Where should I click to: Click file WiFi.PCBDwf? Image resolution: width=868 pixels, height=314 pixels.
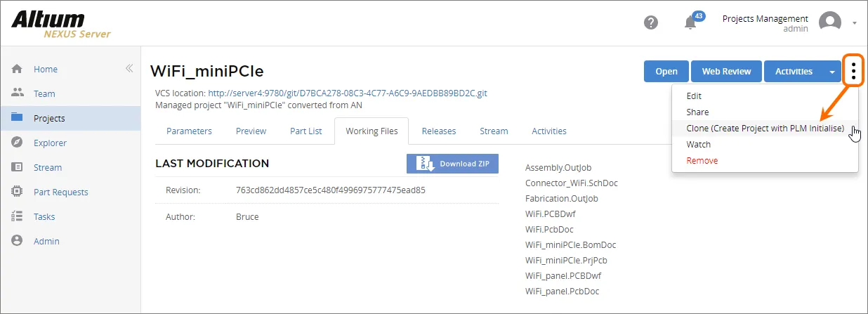pos(551,214)
